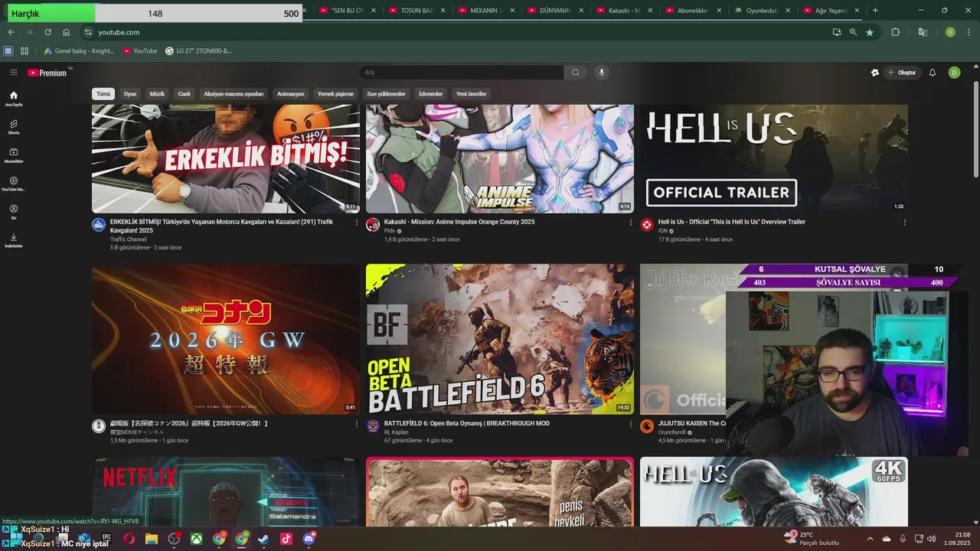Image resolution: width=980 pixels, height=551 pixels.
Task: Open more options for ERKEKLİK BİTMİŞ video
Action: tap(356, 223)
